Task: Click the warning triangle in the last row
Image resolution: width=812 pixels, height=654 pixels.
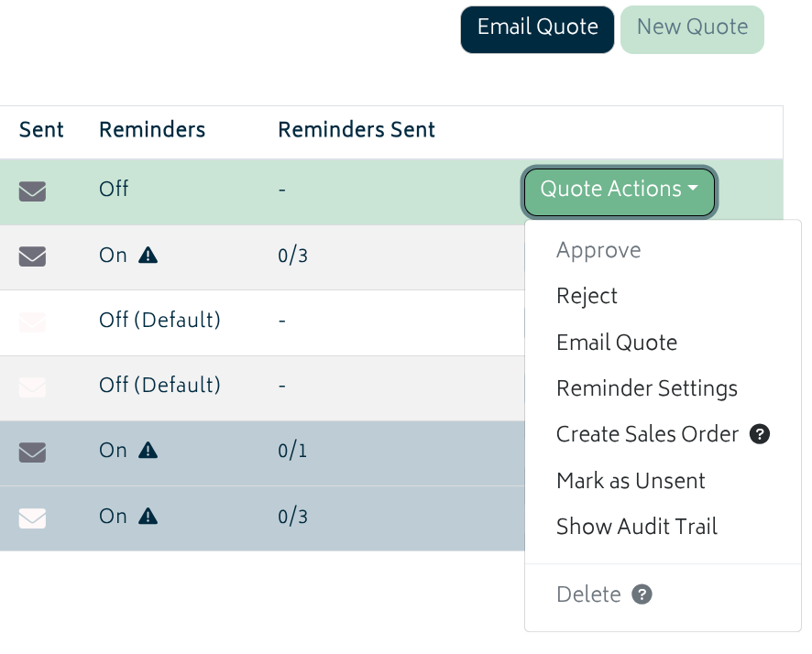Action: (x=148, y=516)
